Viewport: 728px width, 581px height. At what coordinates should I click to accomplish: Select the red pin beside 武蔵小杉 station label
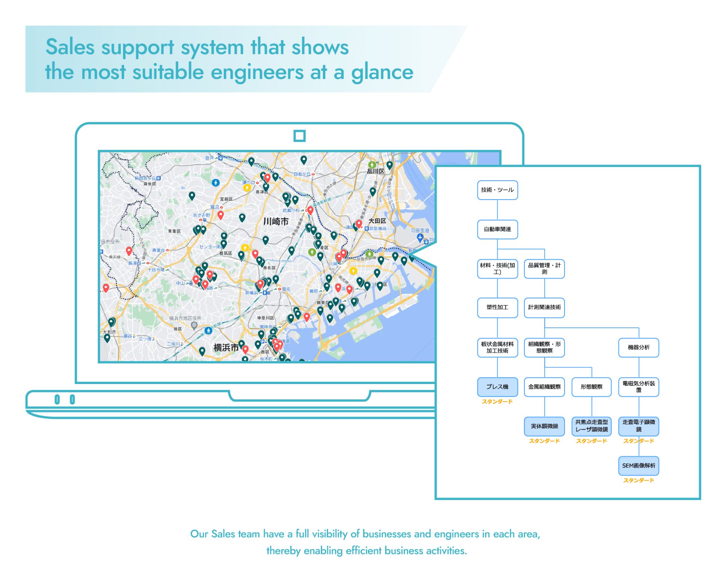[x=310, y=210]
